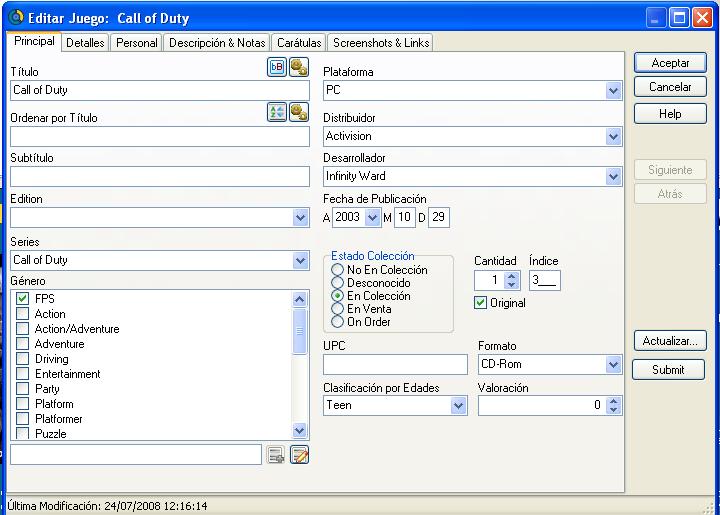The image size is (720, 515).
Task: Open the year dropdown showing 2003
Action: click(x=372, y=217)
